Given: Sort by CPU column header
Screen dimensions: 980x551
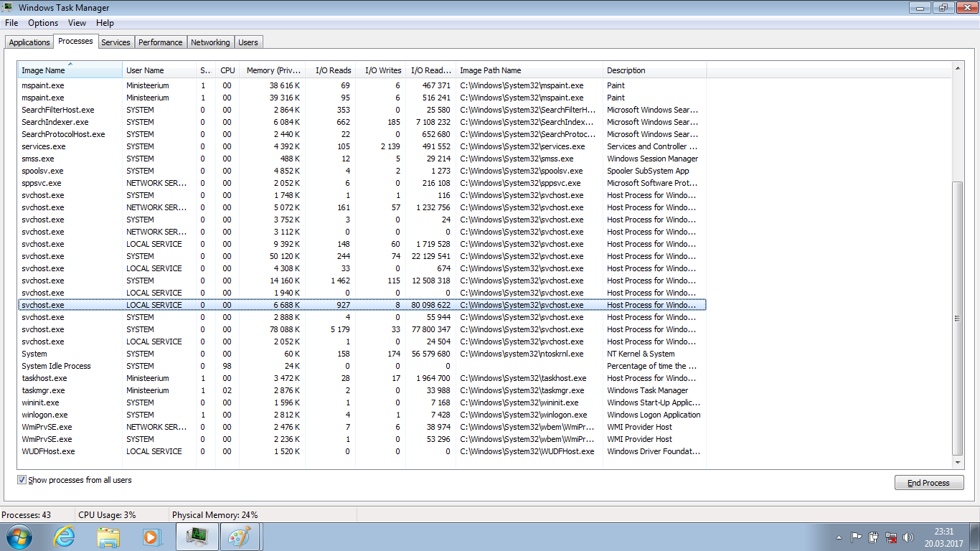Looking at the screenshot, I should (x=227, y=70).
